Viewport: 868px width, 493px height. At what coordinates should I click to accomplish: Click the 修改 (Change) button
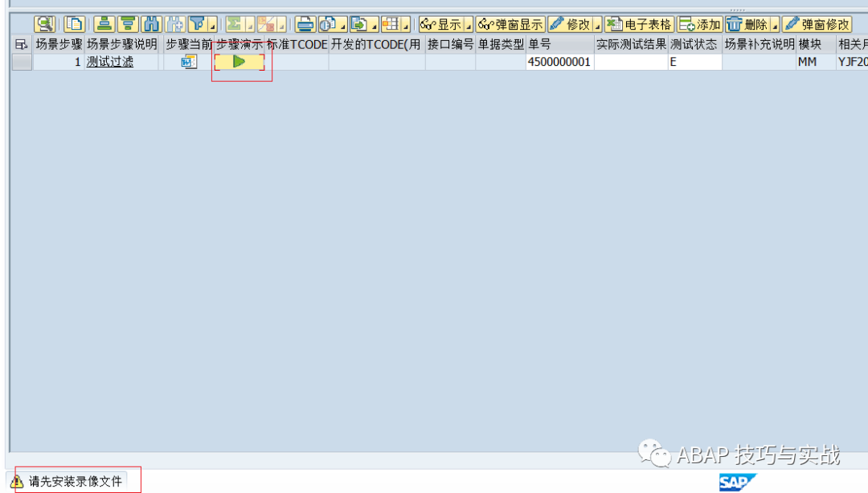(570, 25)
